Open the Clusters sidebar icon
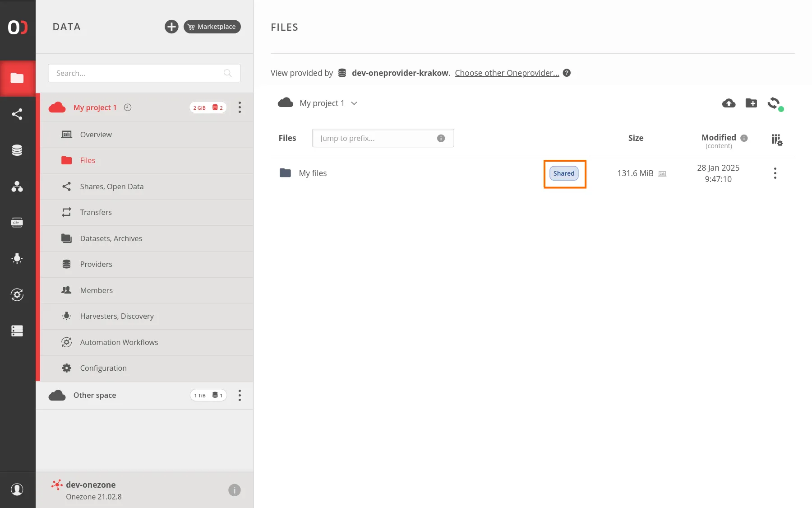This screenshot has height=508, width=812. (x=18, y=331)
